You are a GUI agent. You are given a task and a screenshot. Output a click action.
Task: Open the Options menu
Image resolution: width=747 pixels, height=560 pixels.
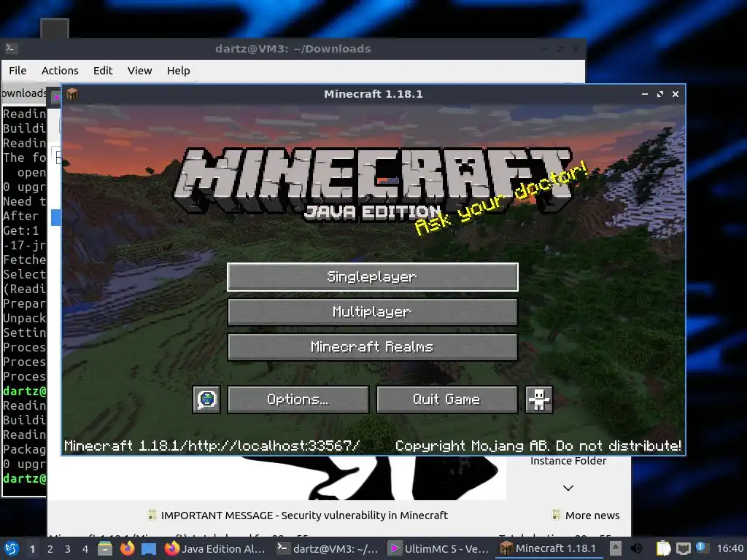click(298, 399)
